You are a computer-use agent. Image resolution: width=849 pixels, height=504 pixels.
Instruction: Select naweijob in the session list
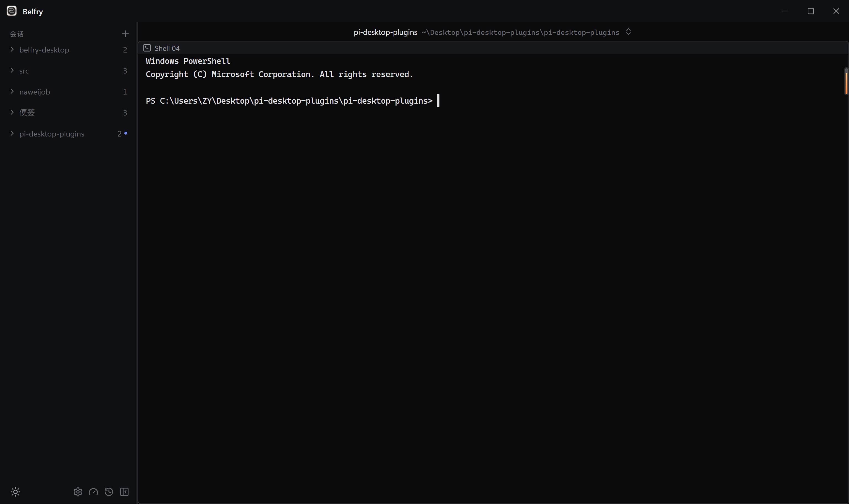68,92
